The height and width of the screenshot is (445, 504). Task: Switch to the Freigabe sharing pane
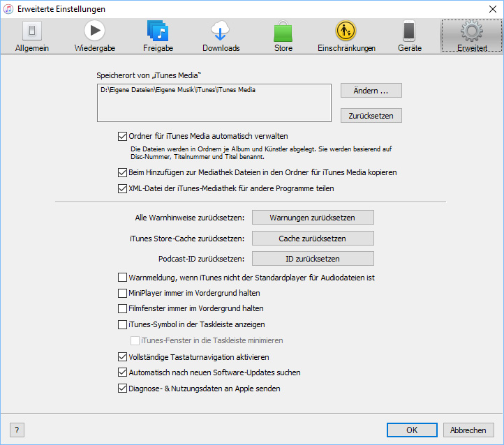158,36
